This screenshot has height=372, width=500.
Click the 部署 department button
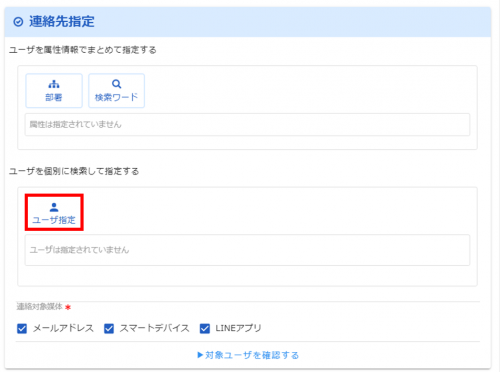(54, 91)
